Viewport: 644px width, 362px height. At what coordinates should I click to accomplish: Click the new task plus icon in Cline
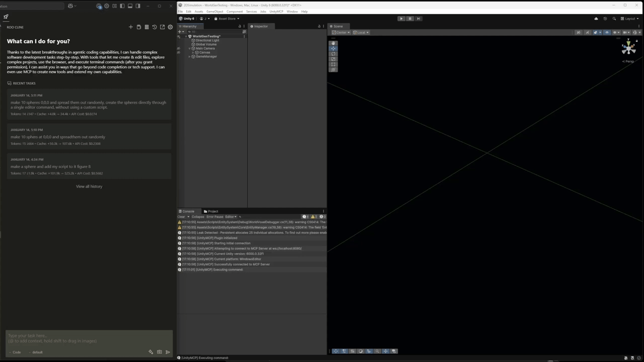pos(131,27)
